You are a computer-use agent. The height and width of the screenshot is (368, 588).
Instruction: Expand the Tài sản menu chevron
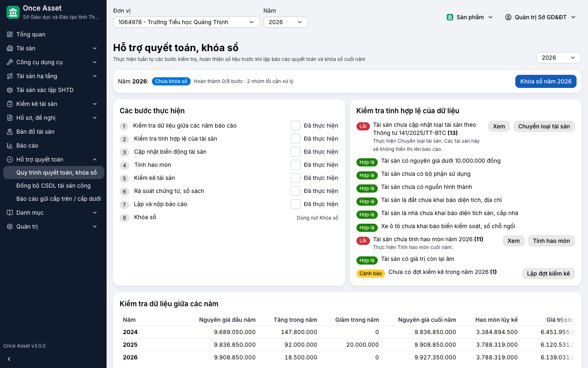[95, 48]
